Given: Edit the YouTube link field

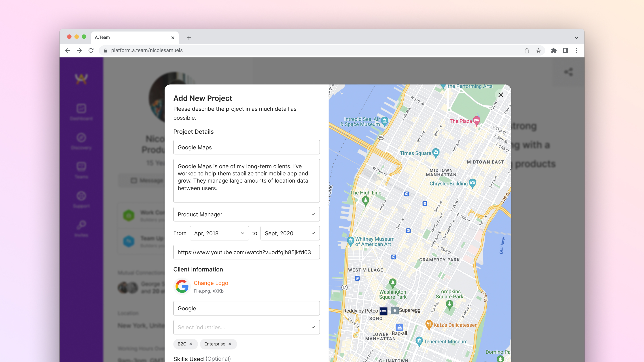Looking at the screenshot, I should tap(246, 252).
